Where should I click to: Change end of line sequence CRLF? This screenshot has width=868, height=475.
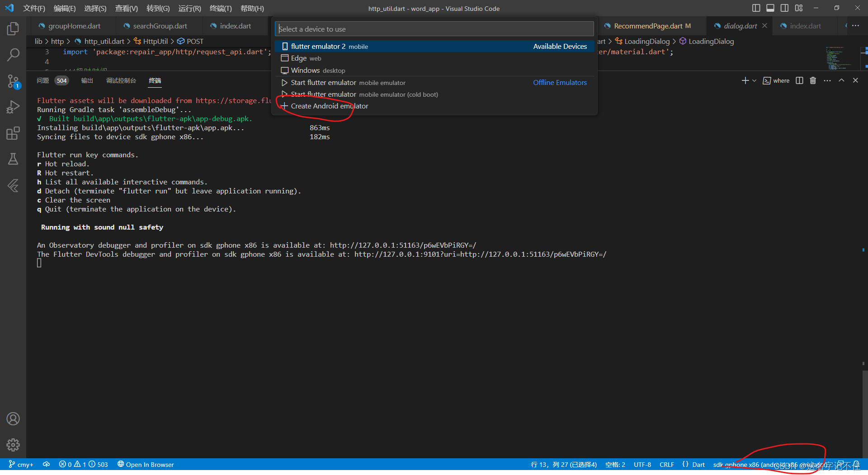coord(667,465)
